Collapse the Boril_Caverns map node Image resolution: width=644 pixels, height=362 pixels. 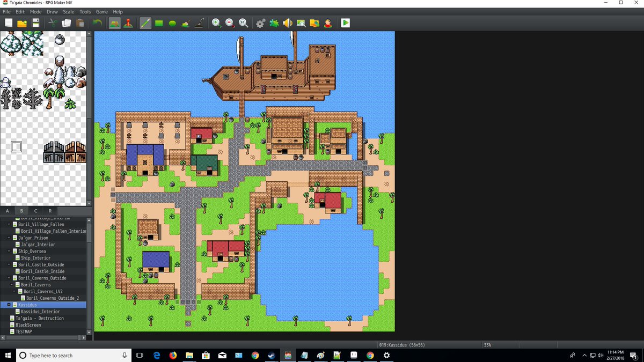pyautogui.click(x=12, y=285)
